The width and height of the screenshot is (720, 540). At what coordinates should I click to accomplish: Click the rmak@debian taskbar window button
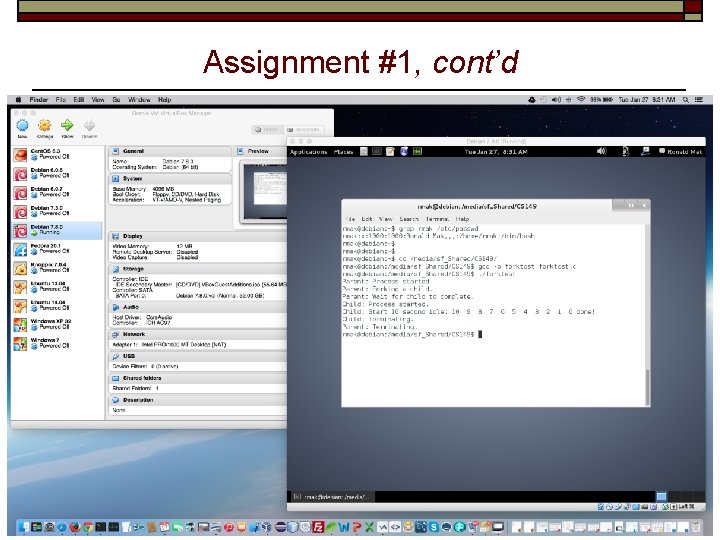333,496
